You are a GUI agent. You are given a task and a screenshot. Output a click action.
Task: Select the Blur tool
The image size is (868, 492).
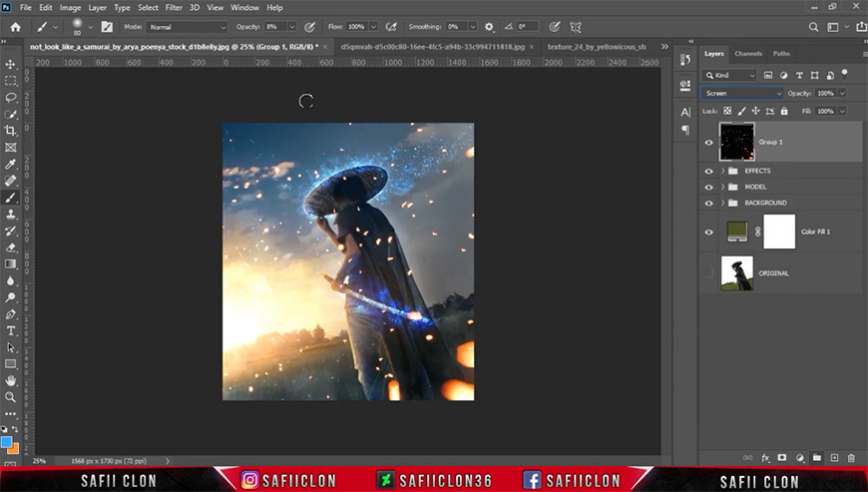(11, 280)
